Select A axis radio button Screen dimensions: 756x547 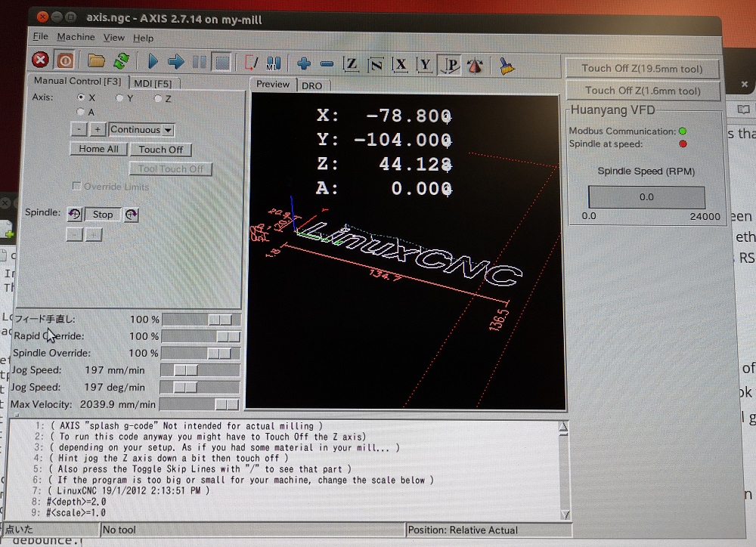click(81, 112)
